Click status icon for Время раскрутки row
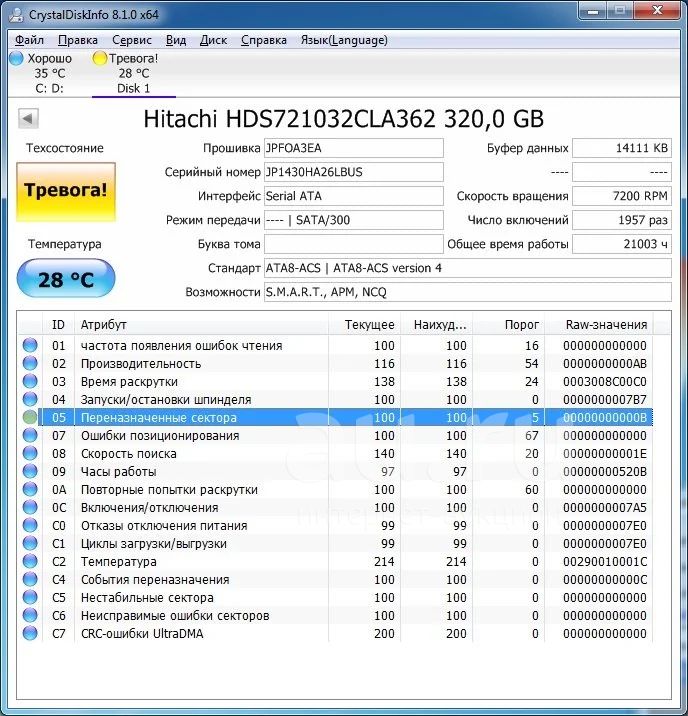The image size is (688, 716). coord(30,381)
